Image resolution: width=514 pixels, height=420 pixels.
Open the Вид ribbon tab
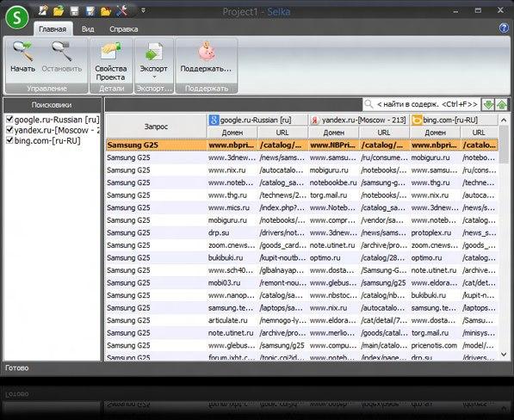[x=88, y=29]
